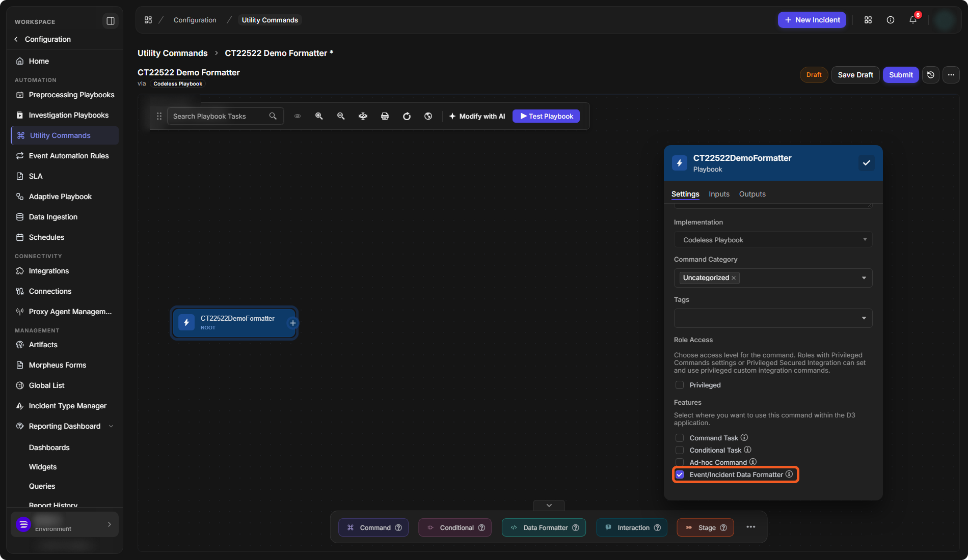The image size is (968, 560).
Task: Click the zoom out magnifier icon
Action: coord(341,116)
